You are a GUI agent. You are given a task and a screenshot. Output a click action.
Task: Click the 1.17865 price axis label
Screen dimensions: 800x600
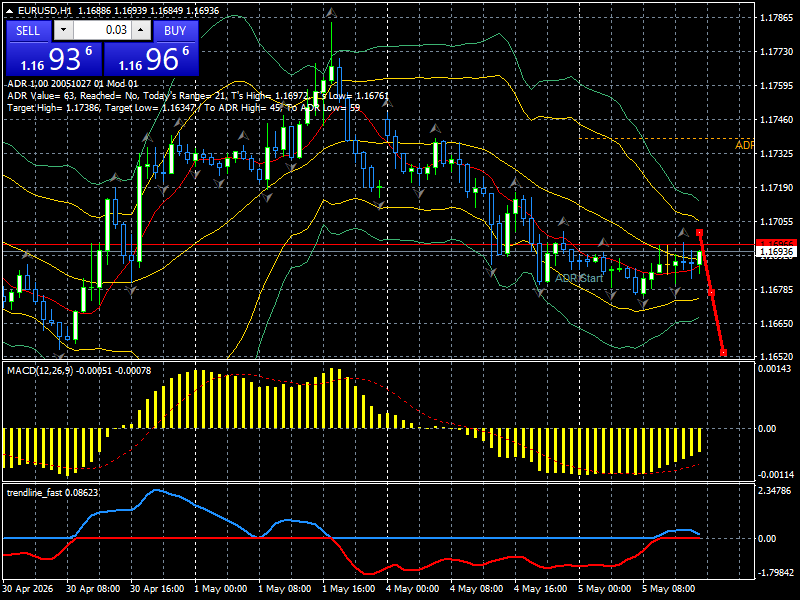pyautogui.click(x=777, y=18)
